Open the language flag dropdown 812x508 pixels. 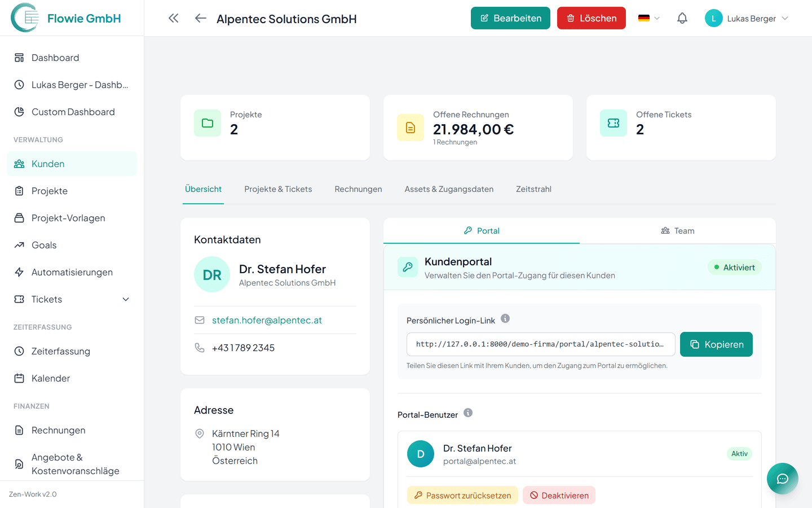pos(648,18)
